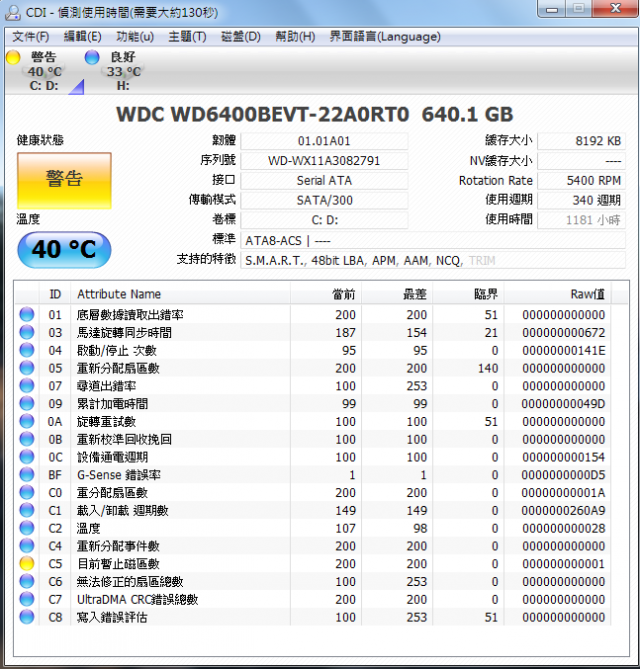
Task: Click the yellow 警告 health status button
Action: [x=64, y=180]
